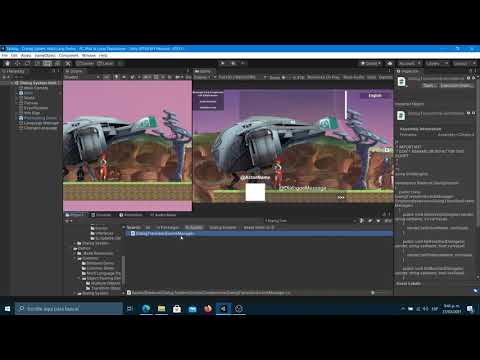This screenshot has width=480, height=360.
Task: Toggle 2D view mode in Scene toolbar
Action: [106, 77]
